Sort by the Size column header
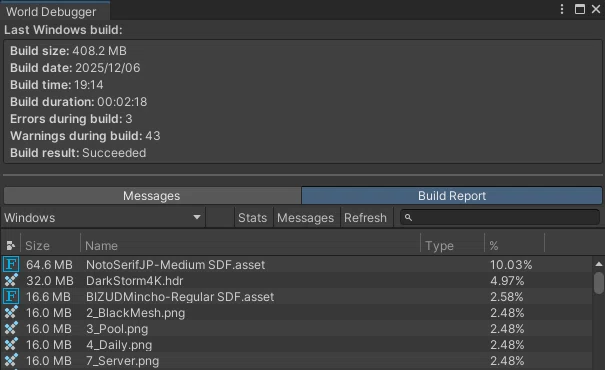 point(50,245)
